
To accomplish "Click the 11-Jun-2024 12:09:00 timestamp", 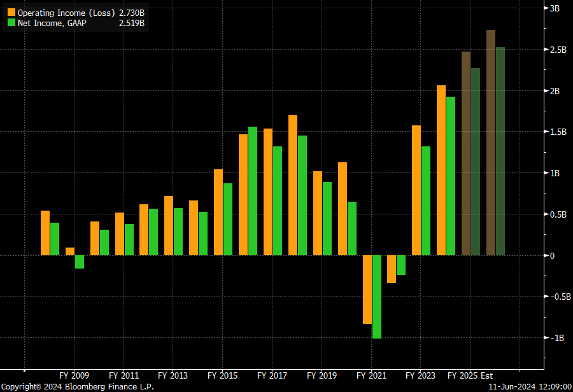I will point(530,386).
